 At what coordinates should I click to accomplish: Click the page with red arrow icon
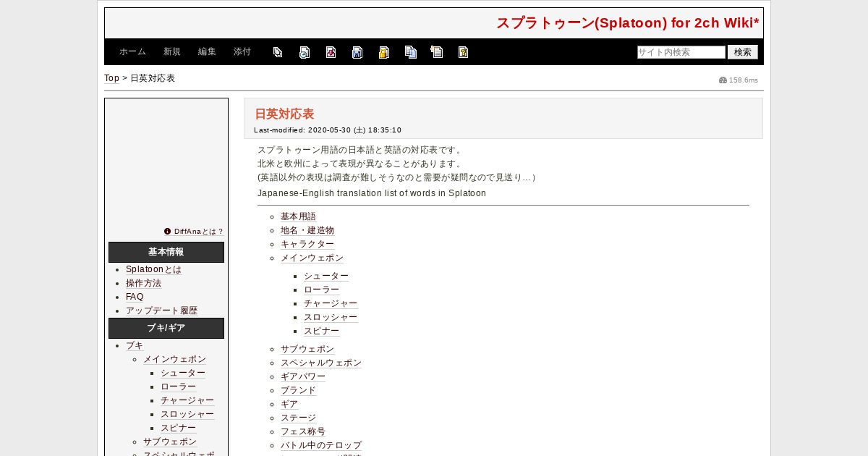pos(331,52)
